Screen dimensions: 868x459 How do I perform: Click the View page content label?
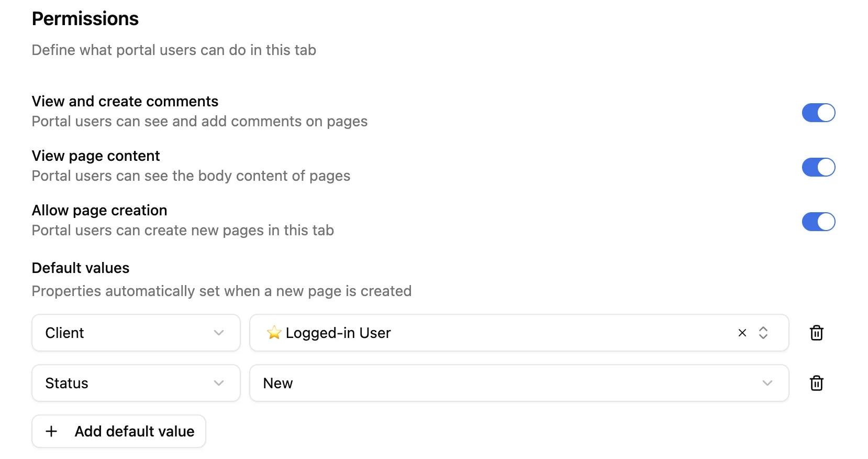96,156
